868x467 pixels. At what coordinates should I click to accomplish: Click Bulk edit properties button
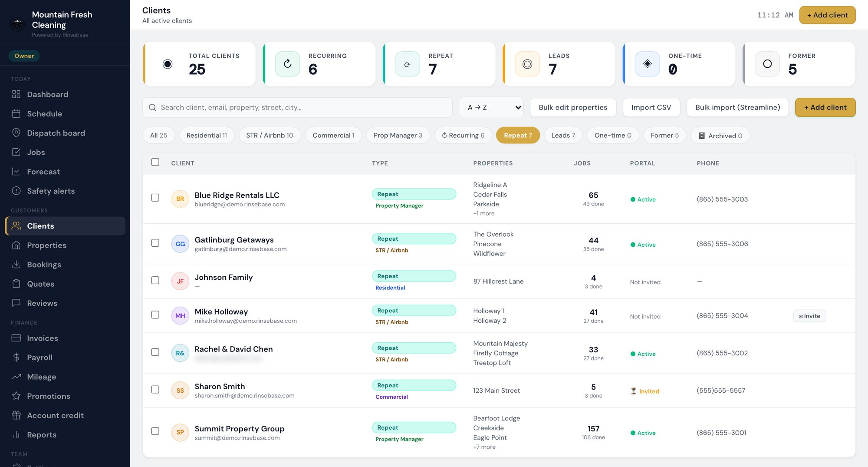[573, 107]
